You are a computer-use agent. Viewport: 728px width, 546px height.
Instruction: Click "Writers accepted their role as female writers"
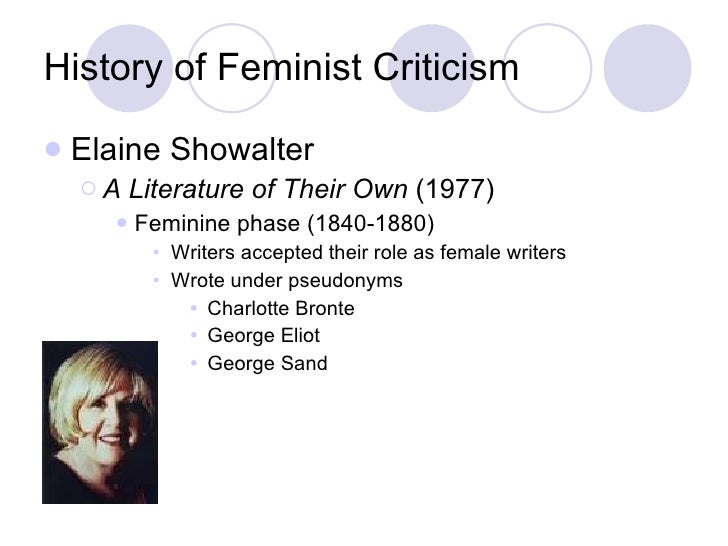tap(368, 252)
